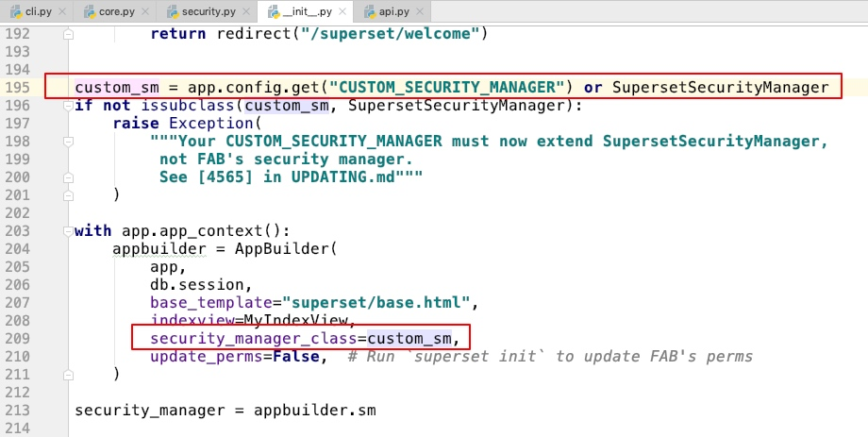Image resolution: width=868 pixels, height=437 pixels.
Task: Close the api.py tab
Action: click(x=420, y=11)
